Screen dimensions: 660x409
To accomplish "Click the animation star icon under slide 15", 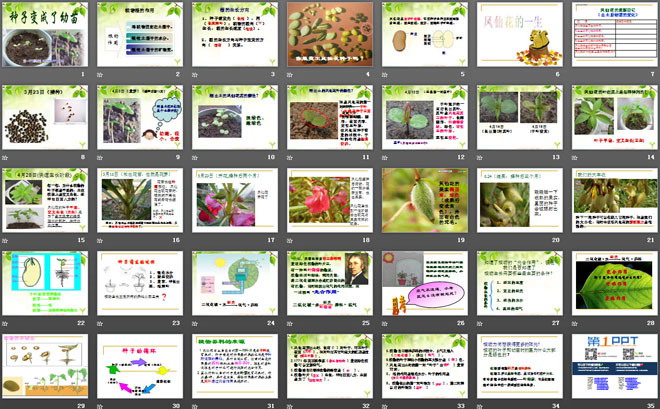I will (5, 241).
